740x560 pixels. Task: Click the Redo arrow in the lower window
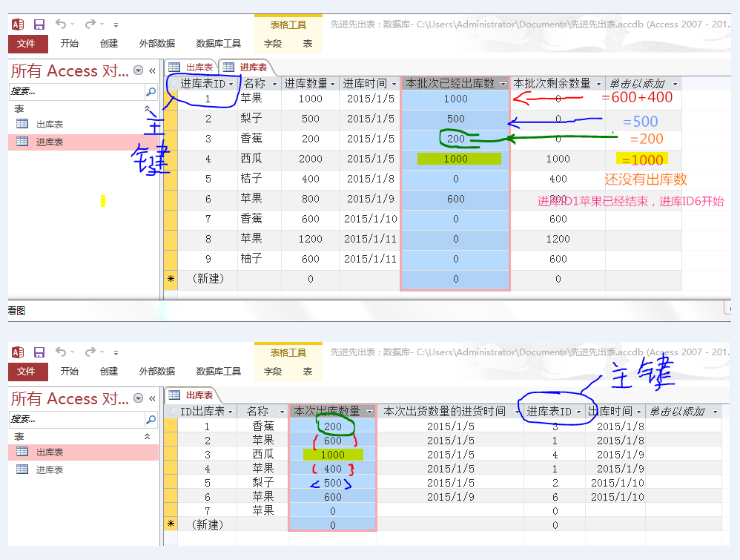click(x=90, y=352)
